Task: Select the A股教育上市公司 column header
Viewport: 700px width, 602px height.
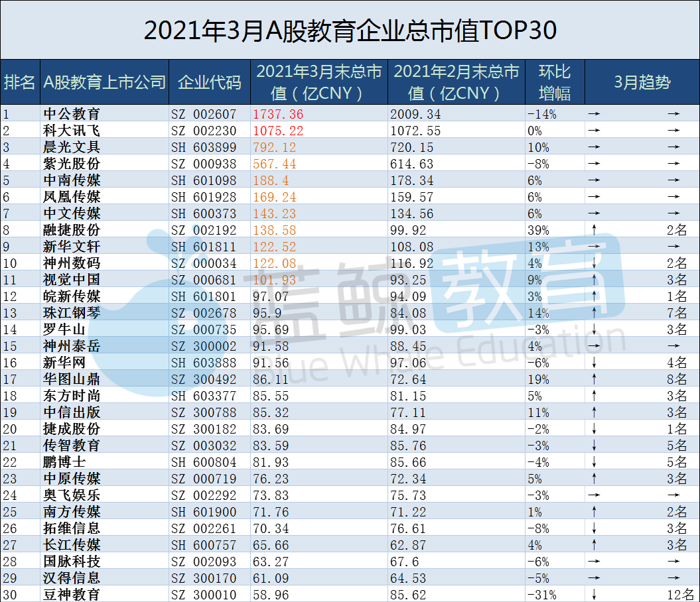Action: tap(104, 82)
